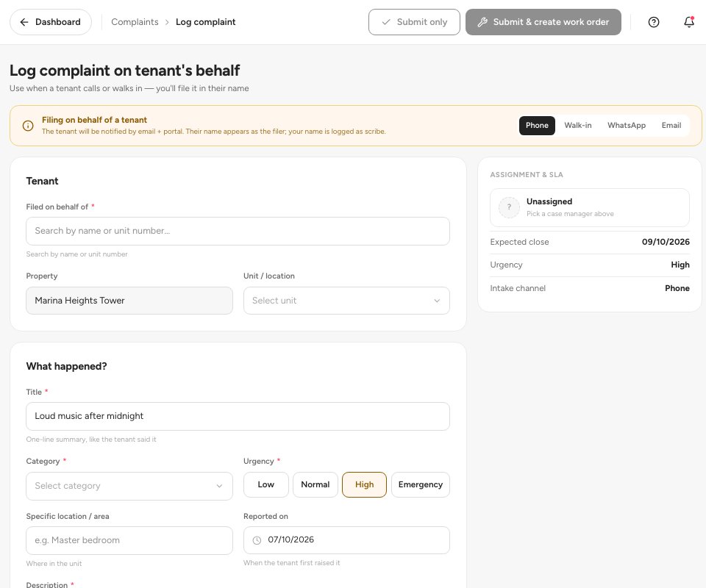Click the Reported on date field
Image resolution: width=706 pixels, height=588 pixels.
(346, 540)
